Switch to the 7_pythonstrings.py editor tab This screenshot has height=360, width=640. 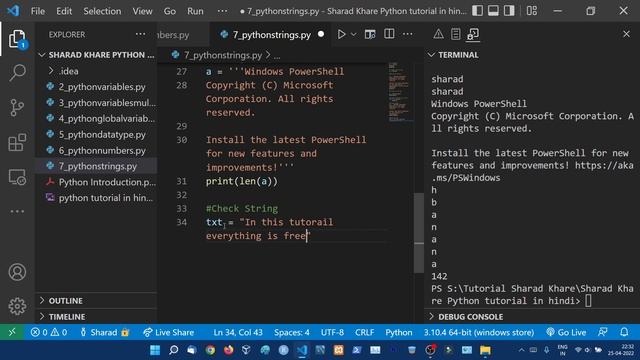pos(271,35)
